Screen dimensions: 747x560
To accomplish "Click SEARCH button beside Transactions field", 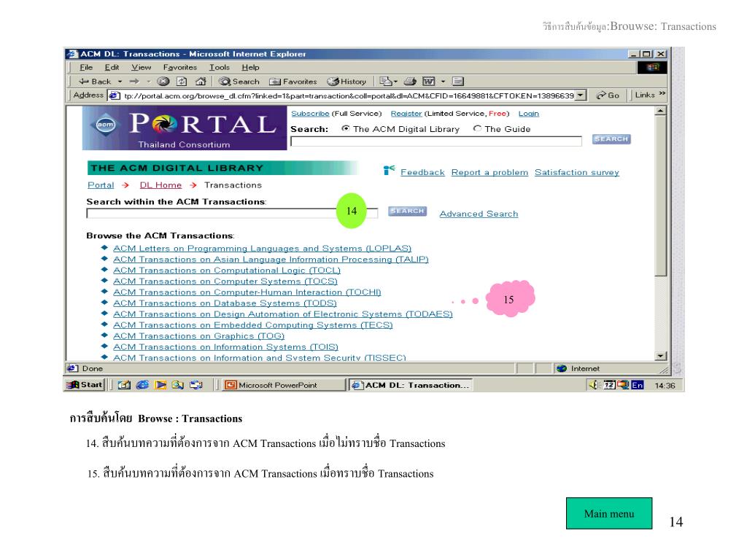I will point(407,211).
